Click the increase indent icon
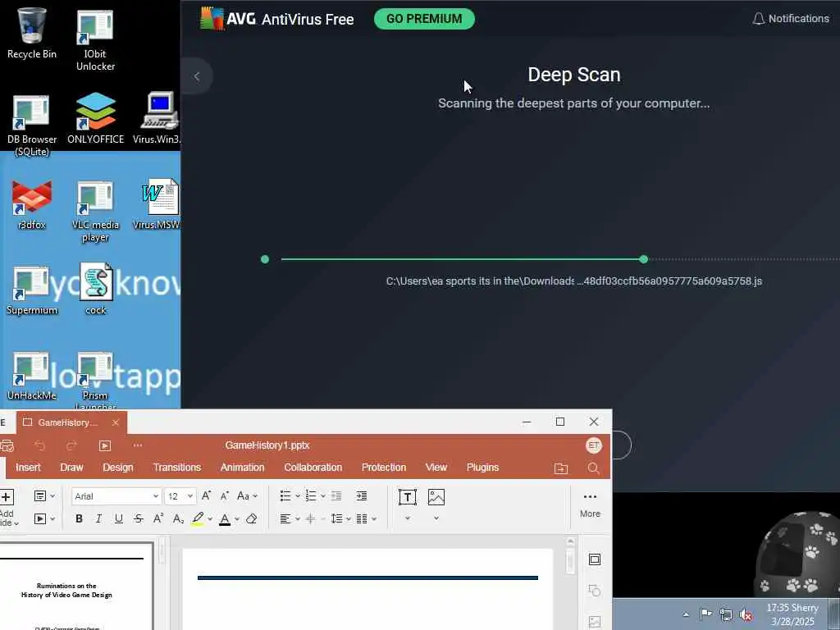840x630 pixels. (x=362, y=496)
